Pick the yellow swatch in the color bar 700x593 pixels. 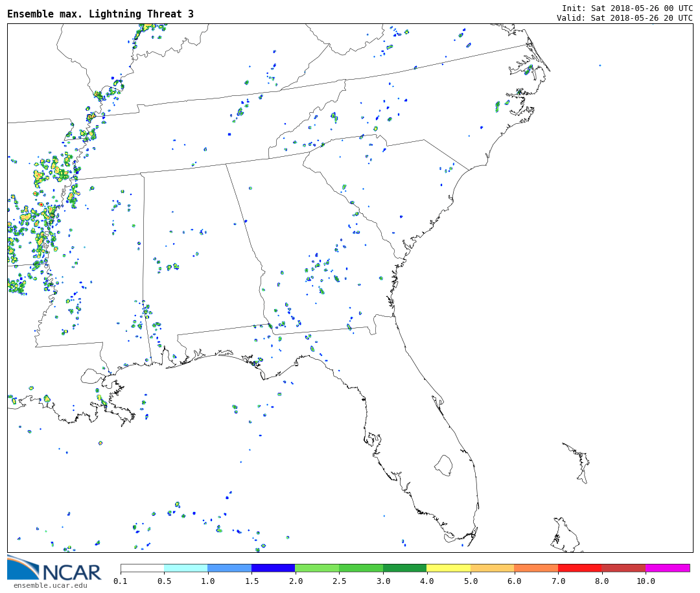point(449,568)
